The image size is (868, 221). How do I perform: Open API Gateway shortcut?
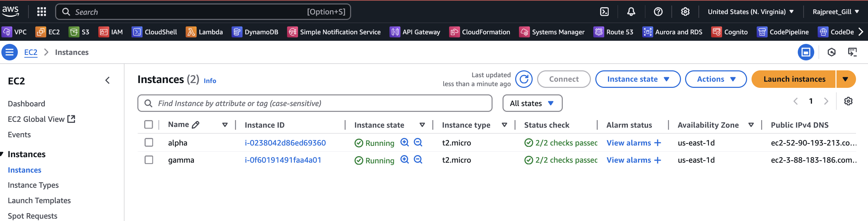tap(415, 32)
